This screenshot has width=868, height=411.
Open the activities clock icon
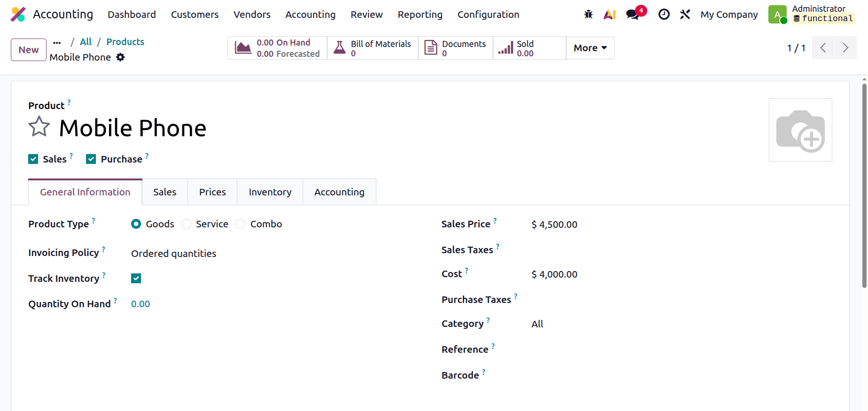pos(664,15)
